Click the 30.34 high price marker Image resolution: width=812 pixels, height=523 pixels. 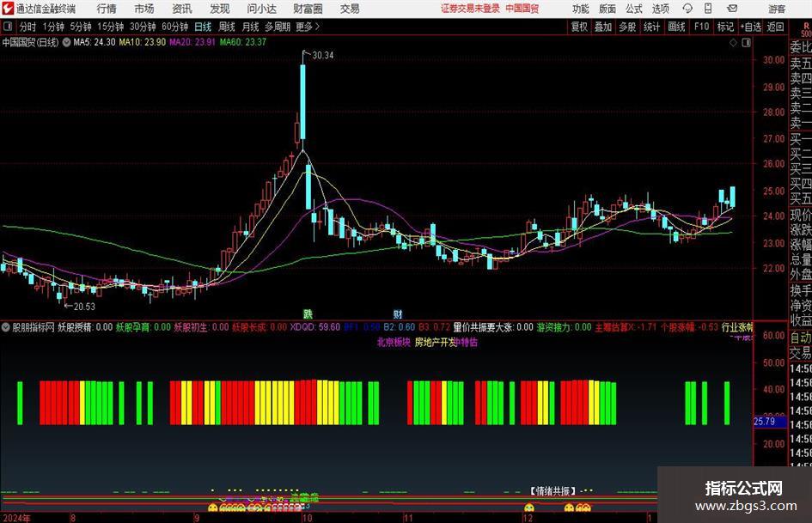click(x=322, y=56)
